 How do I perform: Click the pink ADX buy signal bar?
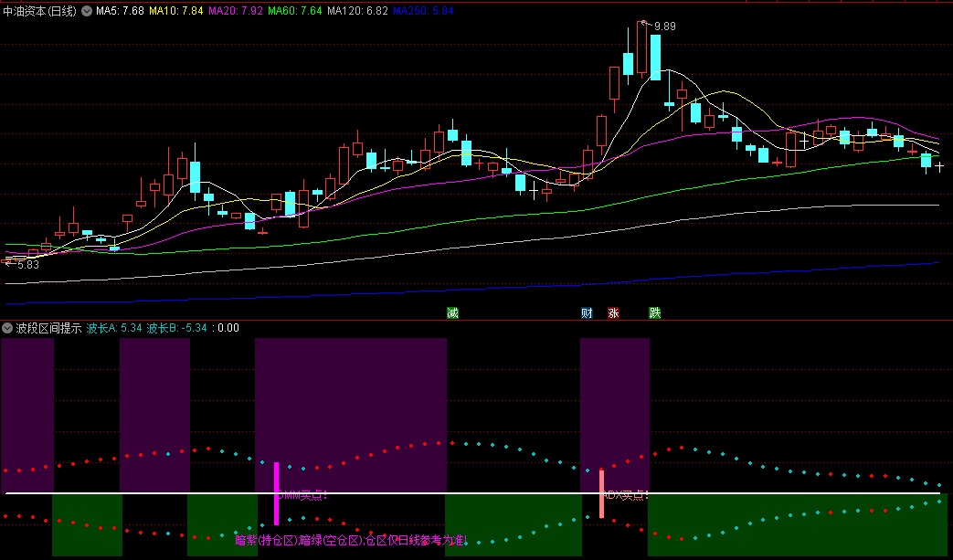click(x=602, y=494)
